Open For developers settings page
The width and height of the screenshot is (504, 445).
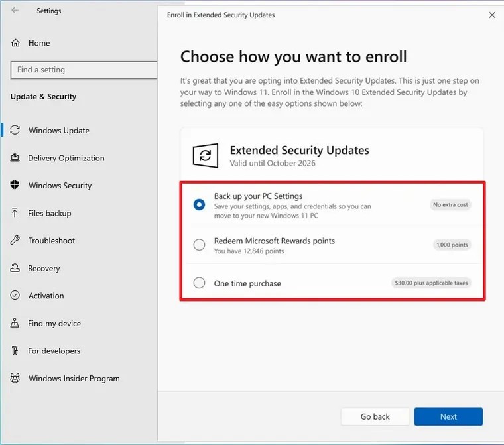(54, 351)
